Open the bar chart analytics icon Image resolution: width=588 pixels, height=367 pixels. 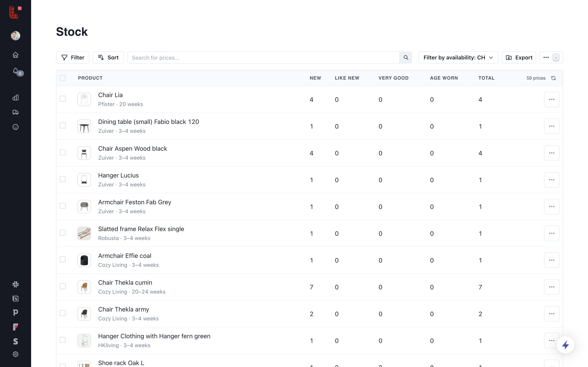coord(16,97)
